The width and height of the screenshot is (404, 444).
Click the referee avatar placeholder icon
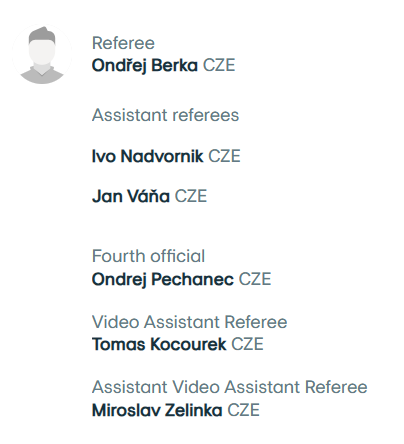[42, 54]
